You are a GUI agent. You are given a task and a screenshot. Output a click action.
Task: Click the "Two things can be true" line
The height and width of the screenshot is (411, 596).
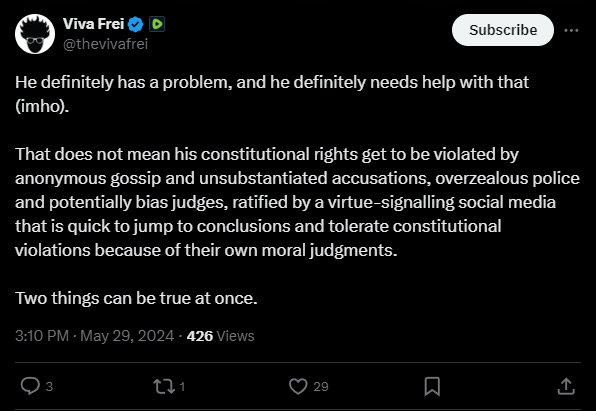[136, 298]
